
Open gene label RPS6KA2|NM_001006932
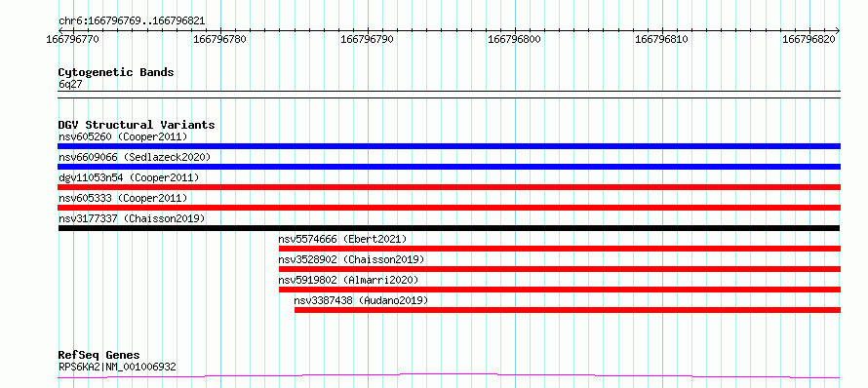point(117,367)
